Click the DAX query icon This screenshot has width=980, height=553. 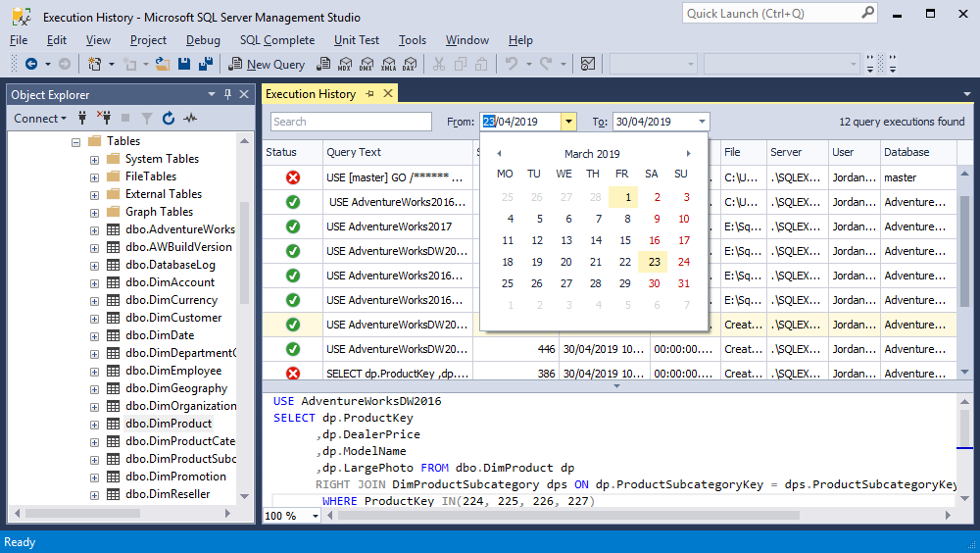410,64
